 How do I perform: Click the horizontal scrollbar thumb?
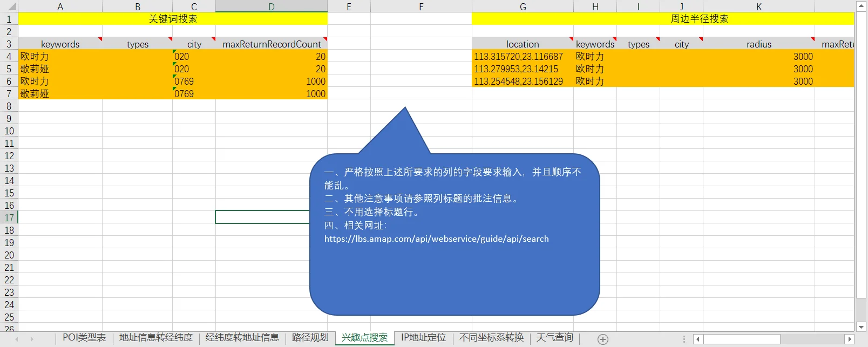(x=742, y=339)
